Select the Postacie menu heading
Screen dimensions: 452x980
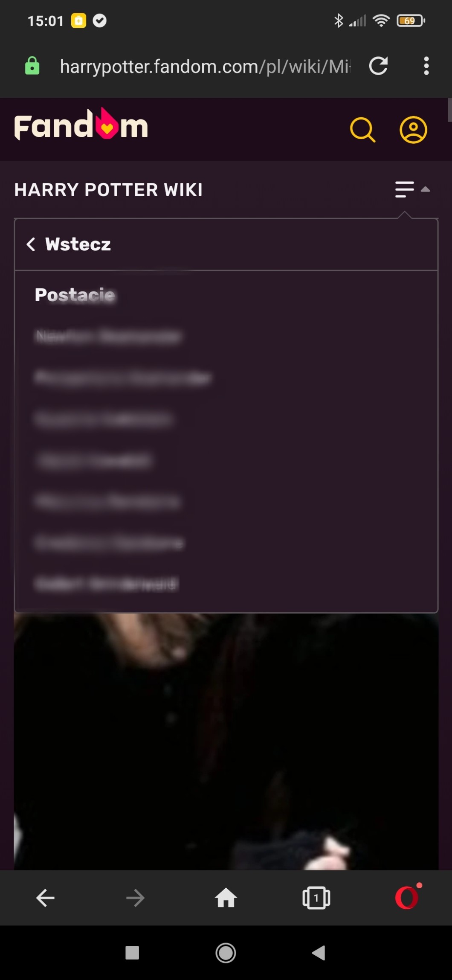coord(75,295)
